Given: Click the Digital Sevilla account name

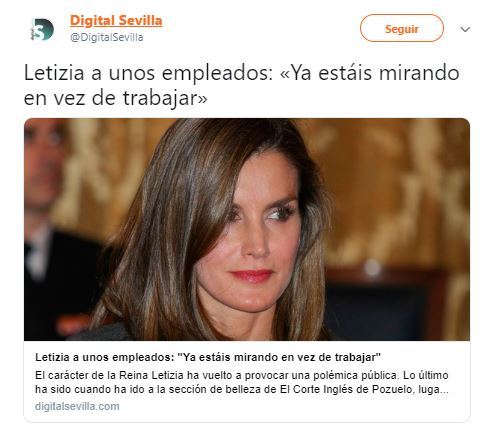Looking at the screenshot, I should [116, 21].
